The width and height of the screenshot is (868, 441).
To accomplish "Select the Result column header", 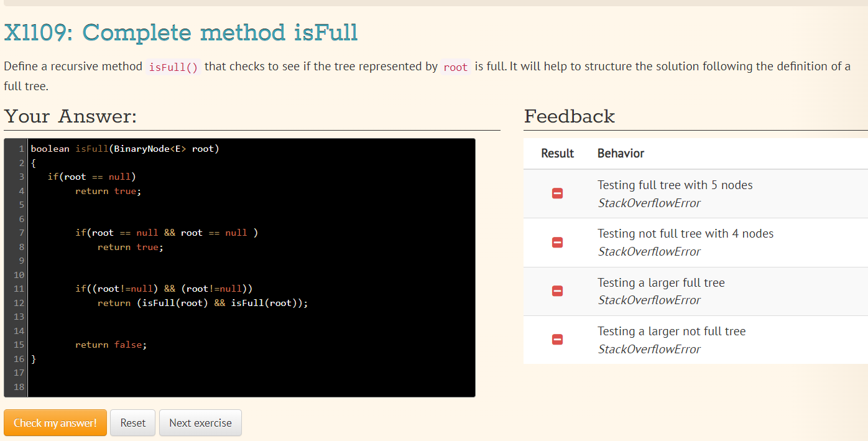I will pyautogui.click(x=557, y=153).
